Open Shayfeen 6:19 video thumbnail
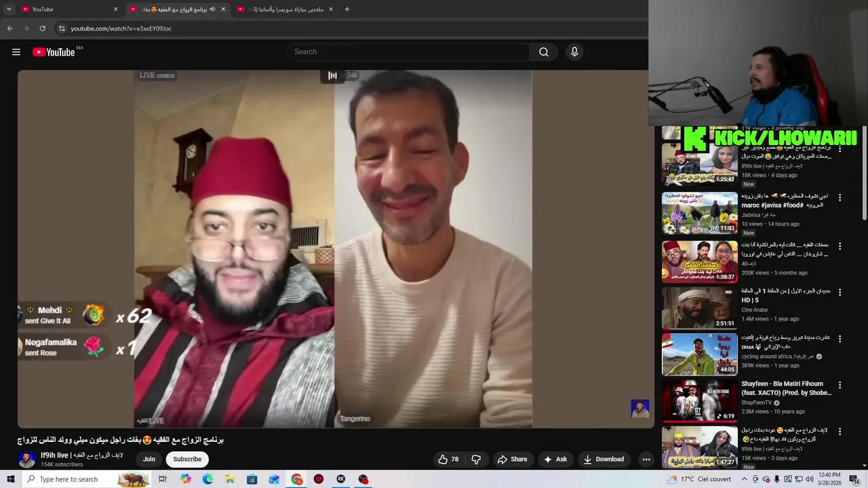 (x=700, y=401)
